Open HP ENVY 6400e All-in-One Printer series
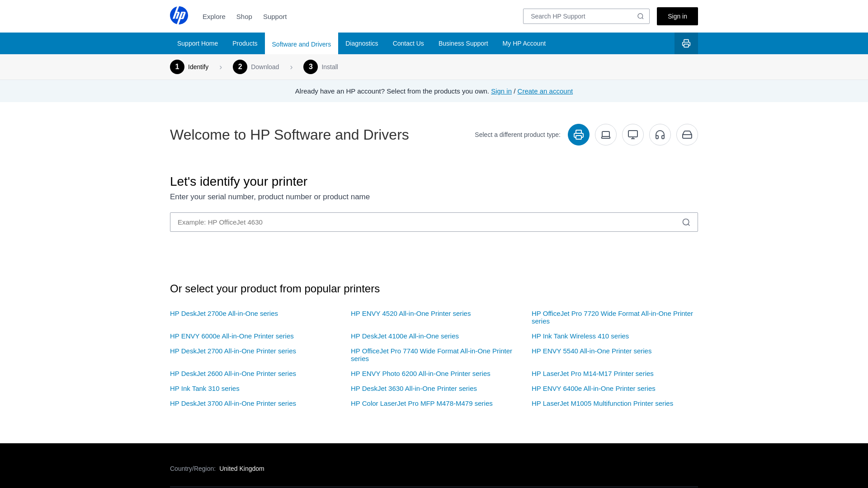The image size is (868, 488). (x=594, y=389)
